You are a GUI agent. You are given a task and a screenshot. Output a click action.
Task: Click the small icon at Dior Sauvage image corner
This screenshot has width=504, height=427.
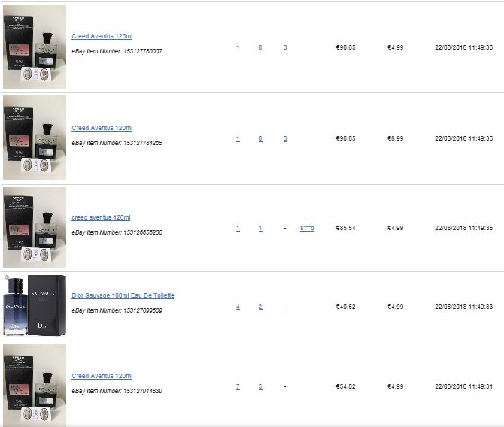click(x=7, y=277)
